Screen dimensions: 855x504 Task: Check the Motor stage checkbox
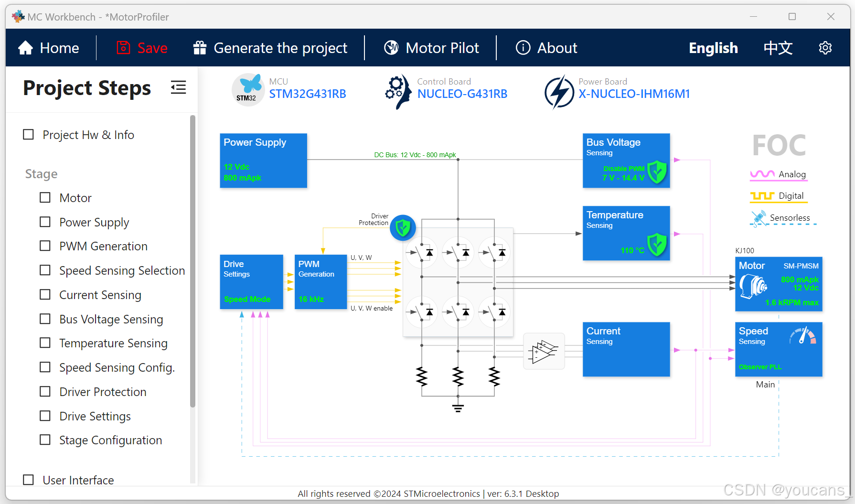point(45,197)
